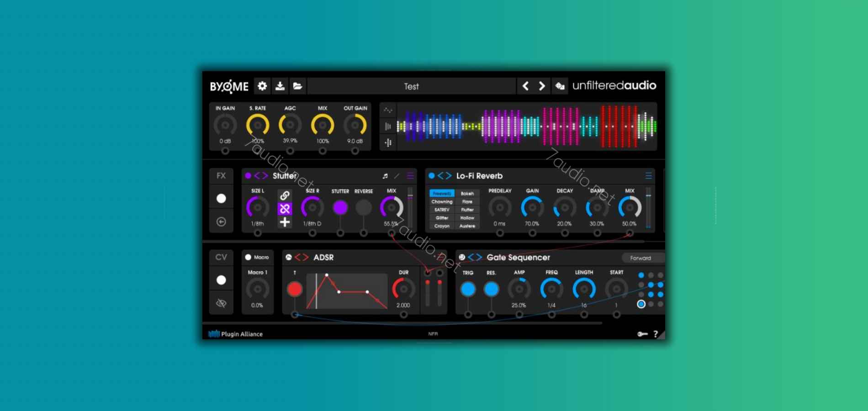Toggle the Stutter unlink purple icon
The image size is (868, 411).
click(285, 209)
